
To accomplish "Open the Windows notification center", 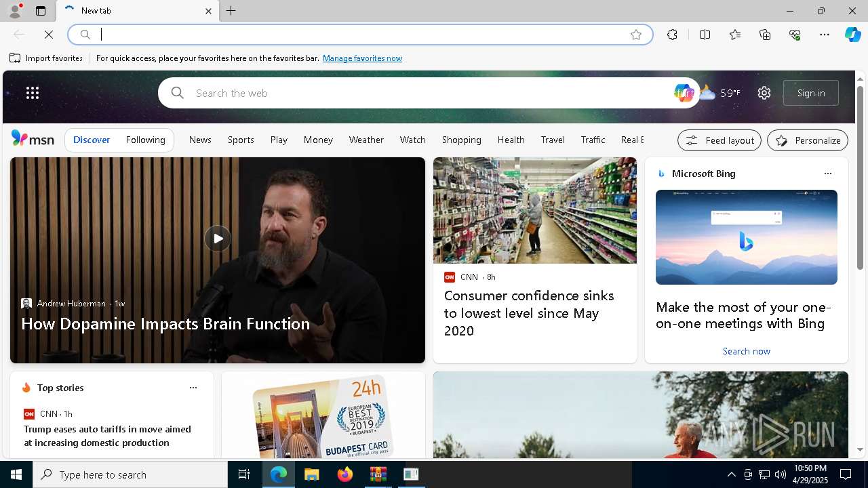I will coord(846,474).
